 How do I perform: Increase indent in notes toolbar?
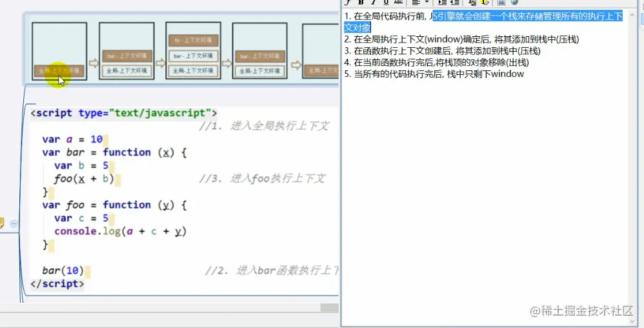442,3
